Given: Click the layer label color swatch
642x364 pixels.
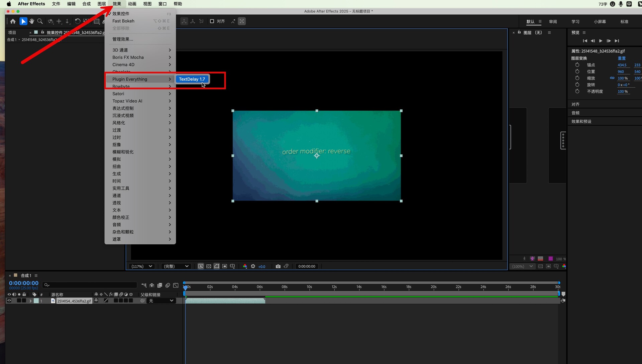Looking at the screenshot, I should (36, 301).
